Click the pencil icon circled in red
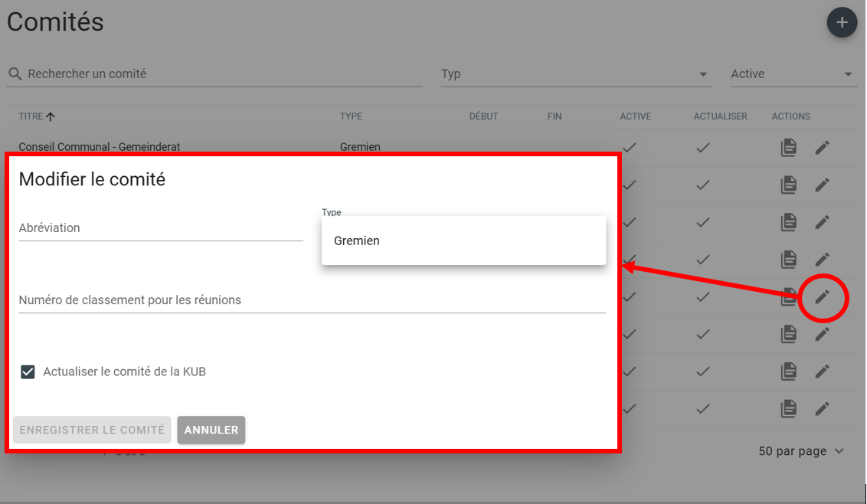867x504 pixels. click(x=822, y=297)
